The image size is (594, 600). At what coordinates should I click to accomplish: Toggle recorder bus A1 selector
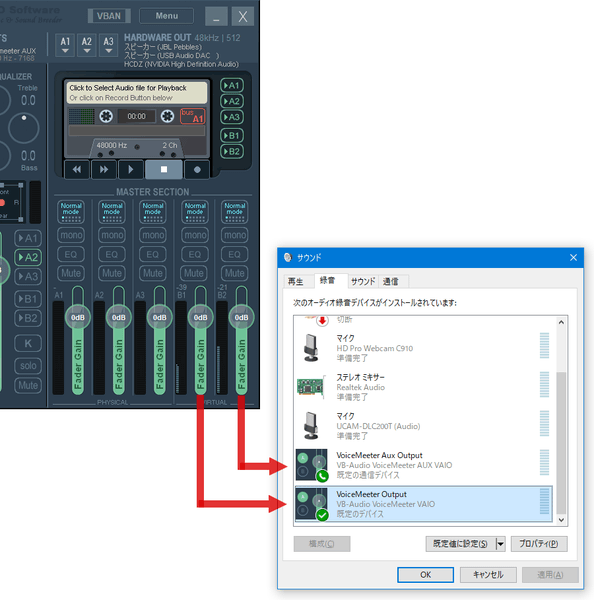(x=193, y=116)
